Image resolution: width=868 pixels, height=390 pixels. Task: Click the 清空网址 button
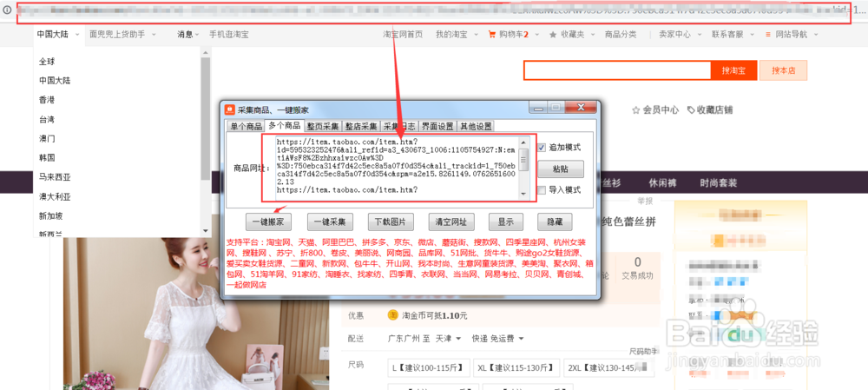click(x=451, y=222)
